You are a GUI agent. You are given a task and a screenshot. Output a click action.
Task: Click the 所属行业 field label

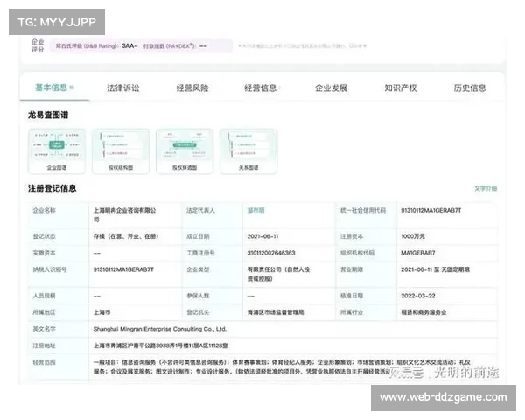point(352,312)
